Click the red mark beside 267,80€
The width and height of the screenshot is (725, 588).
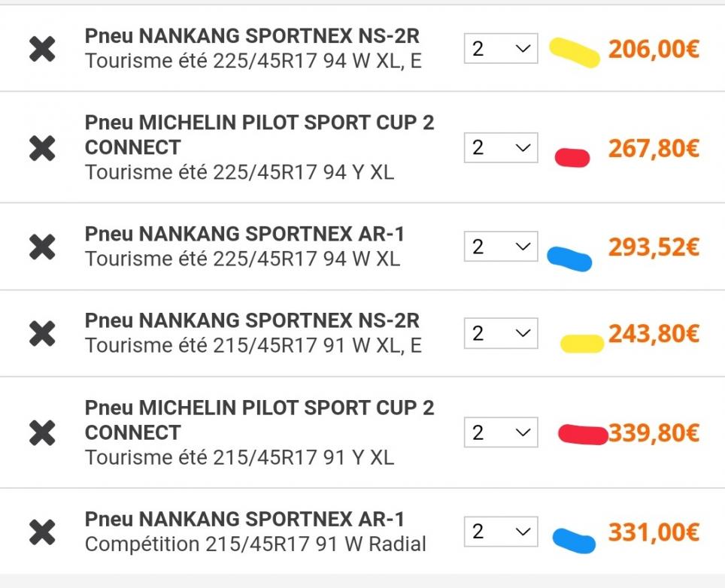coord(572,157)
